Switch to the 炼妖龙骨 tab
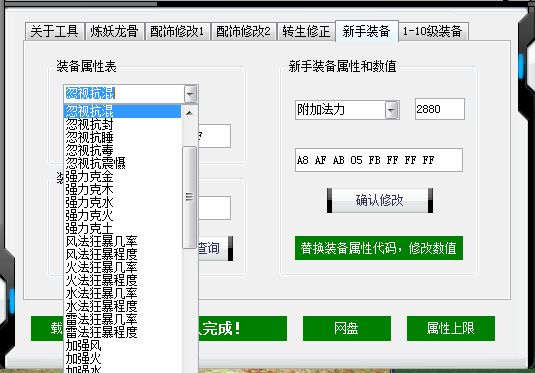This screenshot has width=535, height=373. 114,32
